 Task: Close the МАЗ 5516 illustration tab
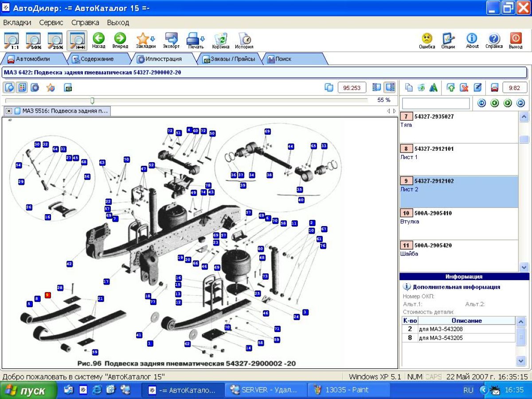tap(9, 111)
